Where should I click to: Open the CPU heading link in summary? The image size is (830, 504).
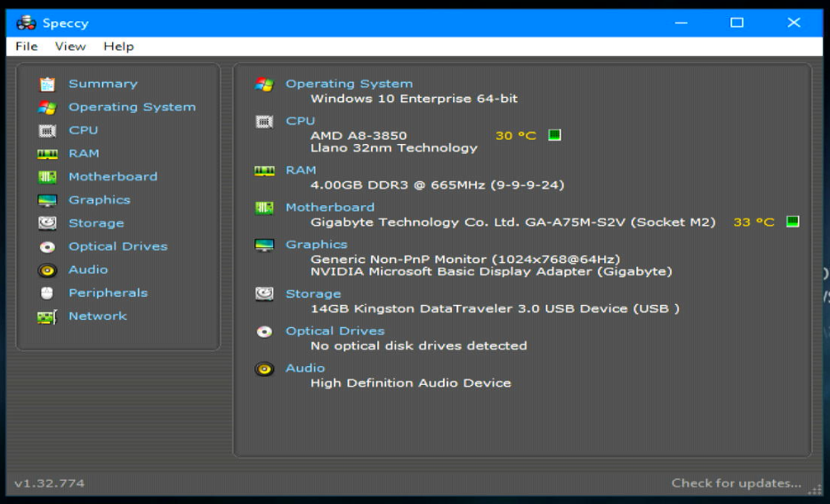coord(300,121)
